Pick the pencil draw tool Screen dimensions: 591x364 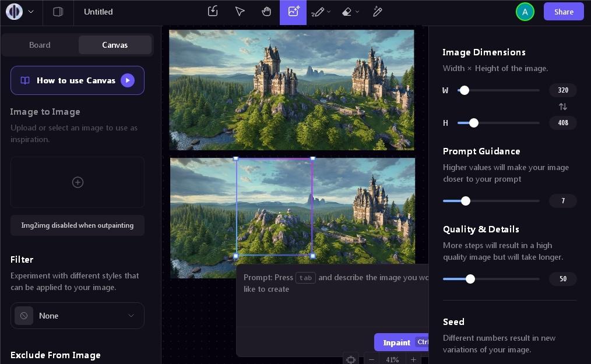(x=318, y=12)
